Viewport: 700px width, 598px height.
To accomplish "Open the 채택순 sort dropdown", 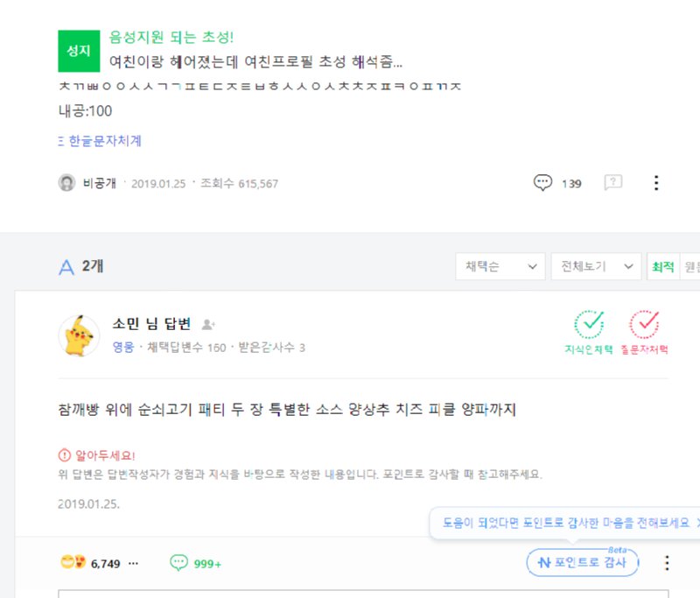I will tap(500, 267).
